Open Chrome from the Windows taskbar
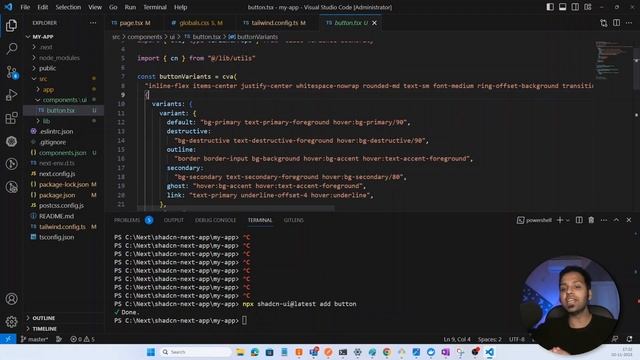The width and height of the screenshot is (640, 360). 387,352
